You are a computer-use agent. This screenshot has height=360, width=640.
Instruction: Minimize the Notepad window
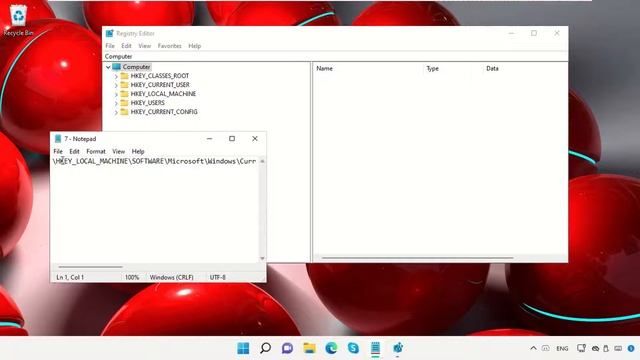(209, 139)
